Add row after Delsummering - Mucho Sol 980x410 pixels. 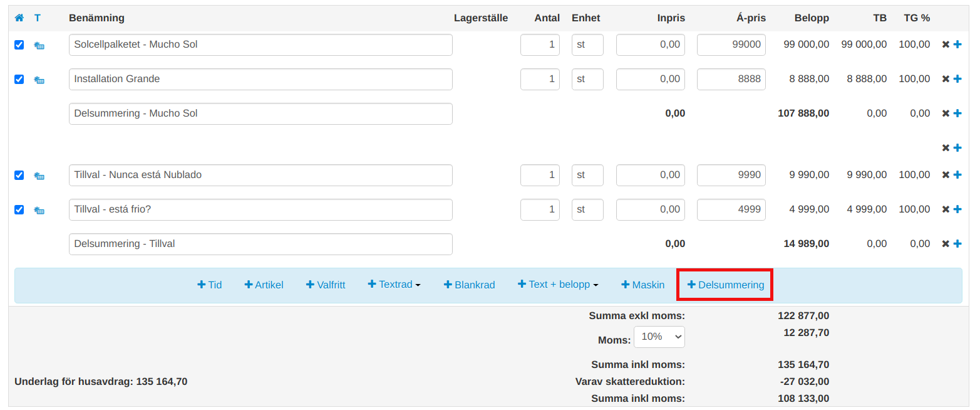tap(957, 113)
